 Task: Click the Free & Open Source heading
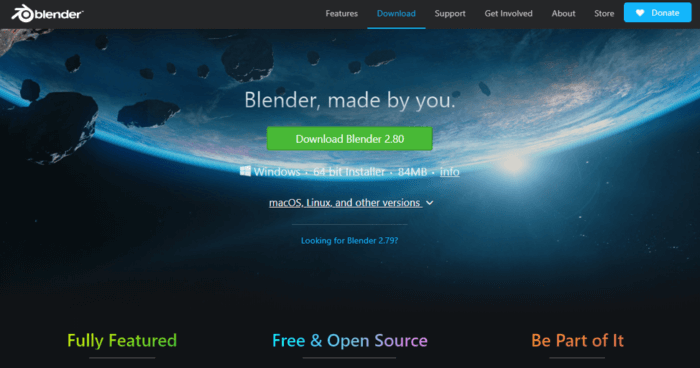(x=350, y=341)
